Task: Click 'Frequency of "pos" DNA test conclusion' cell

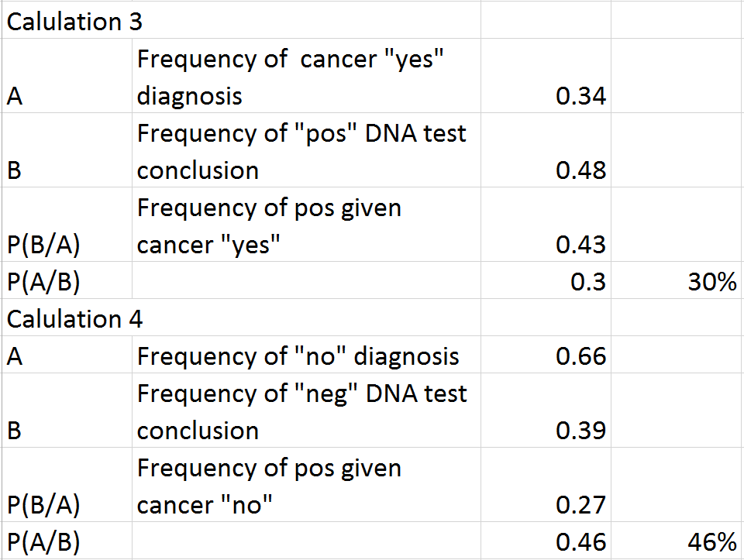Action: pos(302,152)
